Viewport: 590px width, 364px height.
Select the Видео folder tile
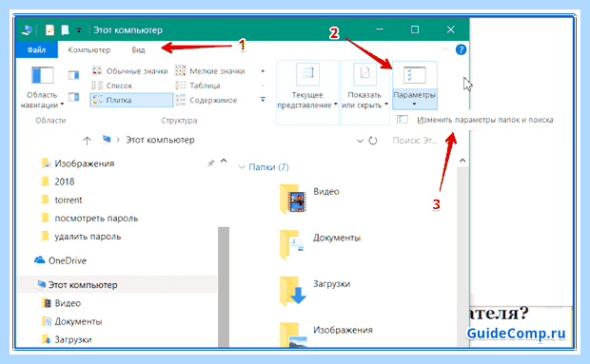pos(310,199)
